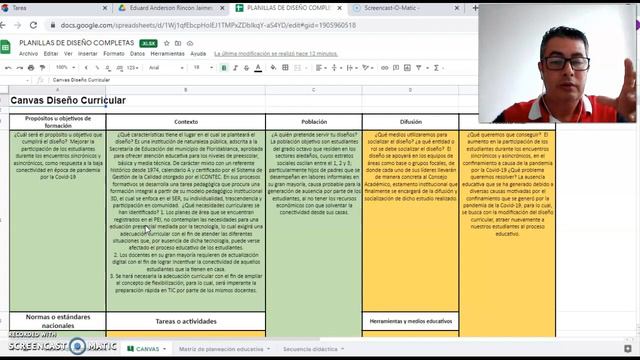Viewport: 640px width, 360px height.
Task: Open the horizontal align dropdown
Action: [x=321, y=68]
